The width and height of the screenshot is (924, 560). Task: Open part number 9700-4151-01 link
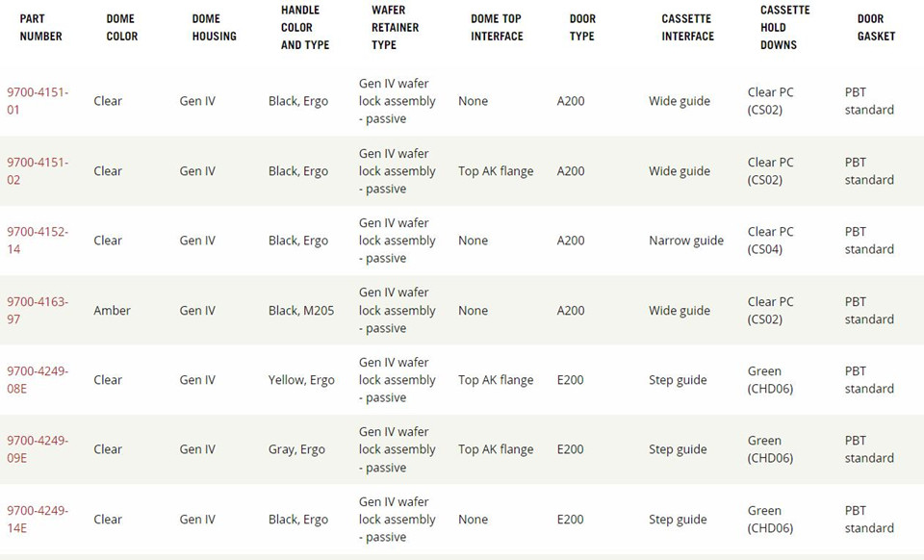pos(38,101)
